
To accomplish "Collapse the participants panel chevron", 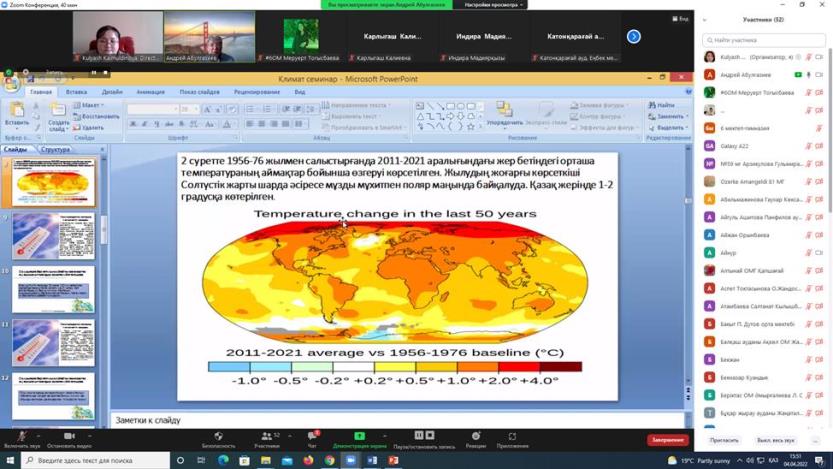I will pos(705,19).
